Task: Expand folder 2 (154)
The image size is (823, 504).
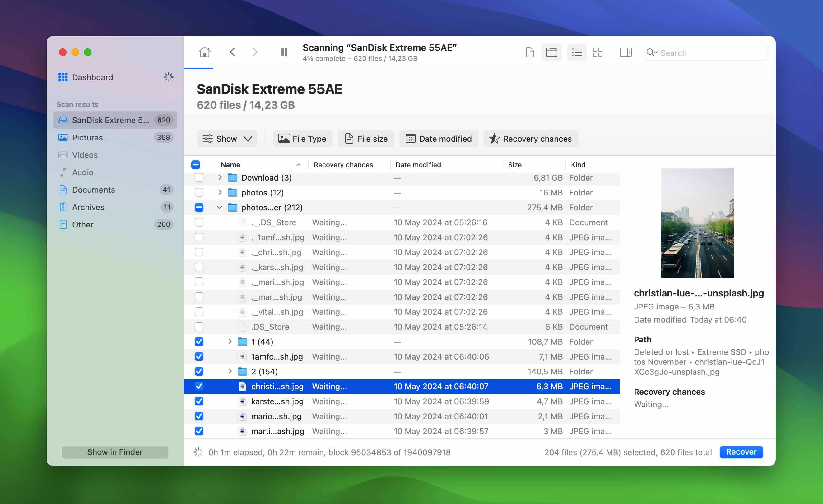Action: 230,371
